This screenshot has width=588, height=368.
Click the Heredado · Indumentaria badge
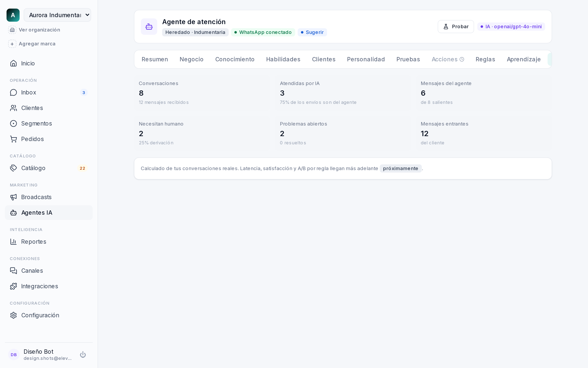click(x=195, y=32)
